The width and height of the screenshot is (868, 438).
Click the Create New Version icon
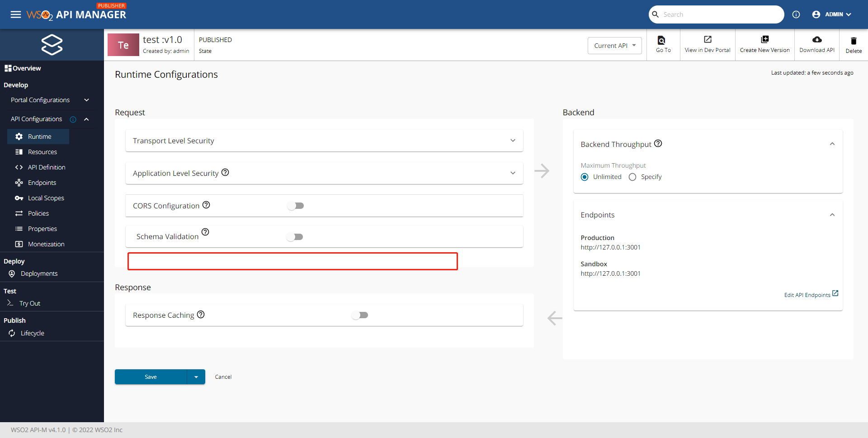764,39
